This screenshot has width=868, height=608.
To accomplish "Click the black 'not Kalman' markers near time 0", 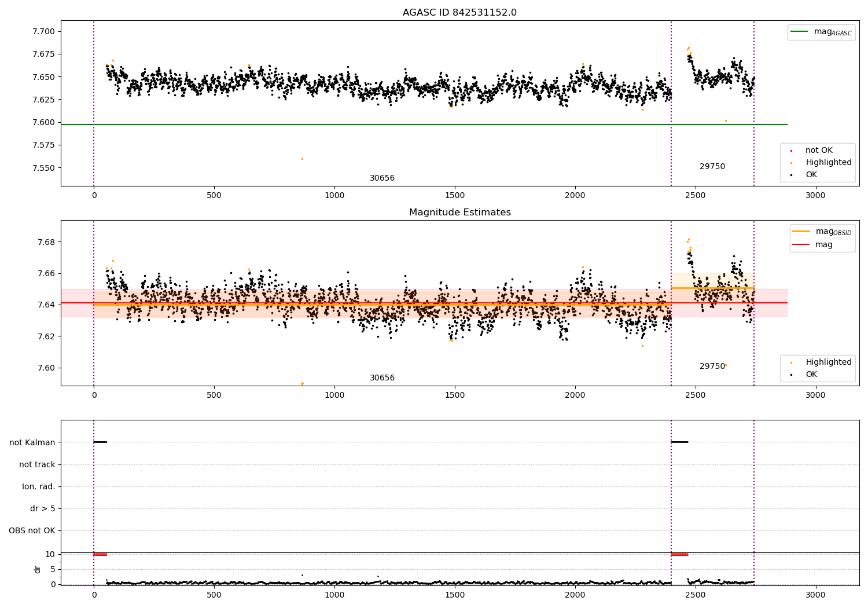I will coord(100,442).
